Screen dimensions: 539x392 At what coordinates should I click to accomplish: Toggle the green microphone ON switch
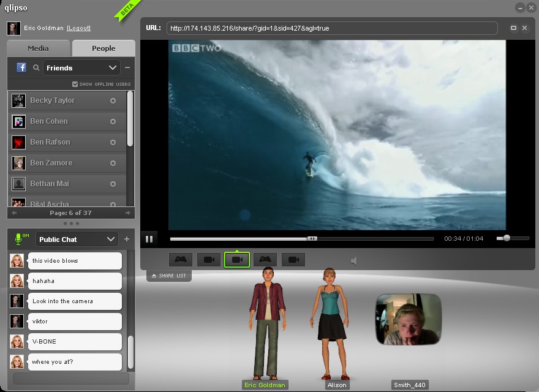coord(21,238)
